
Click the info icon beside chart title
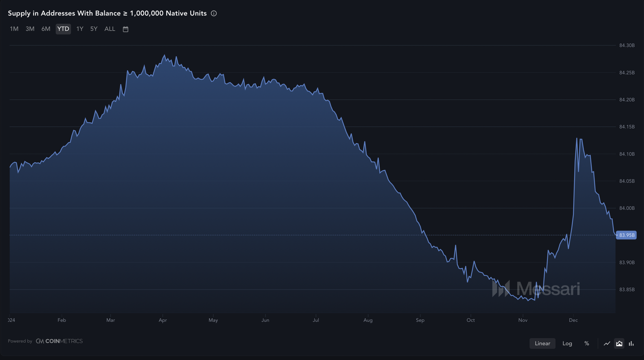click(214, 13)
